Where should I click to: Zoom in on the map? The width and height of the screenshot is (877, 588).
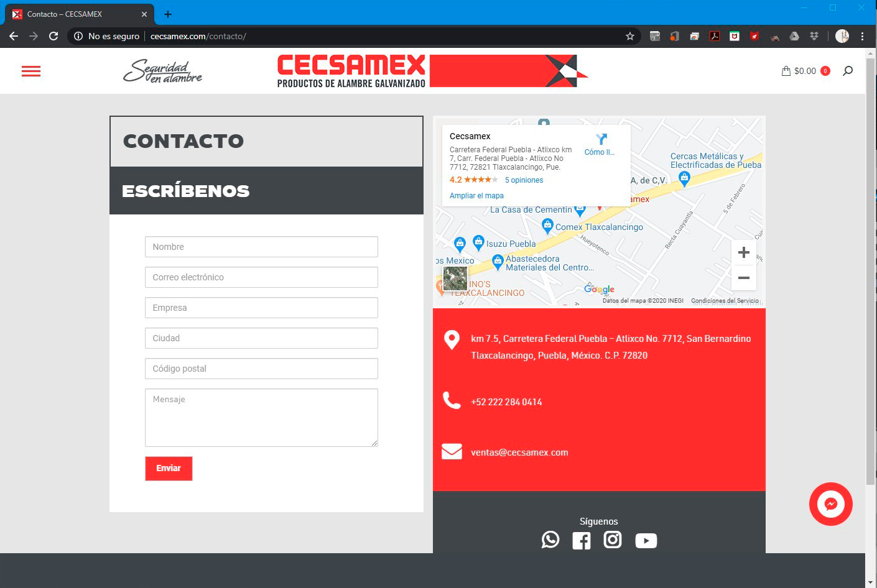744,252
